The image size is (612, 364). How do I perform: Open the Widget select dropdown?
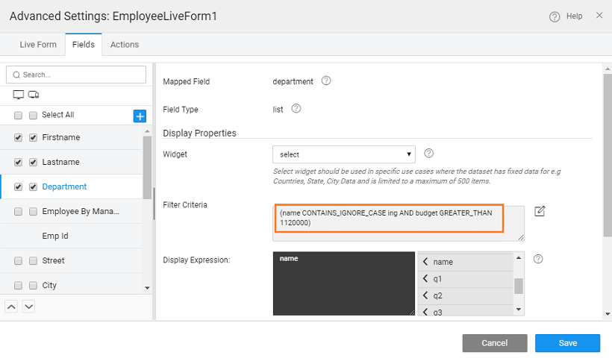click(343, 154)
